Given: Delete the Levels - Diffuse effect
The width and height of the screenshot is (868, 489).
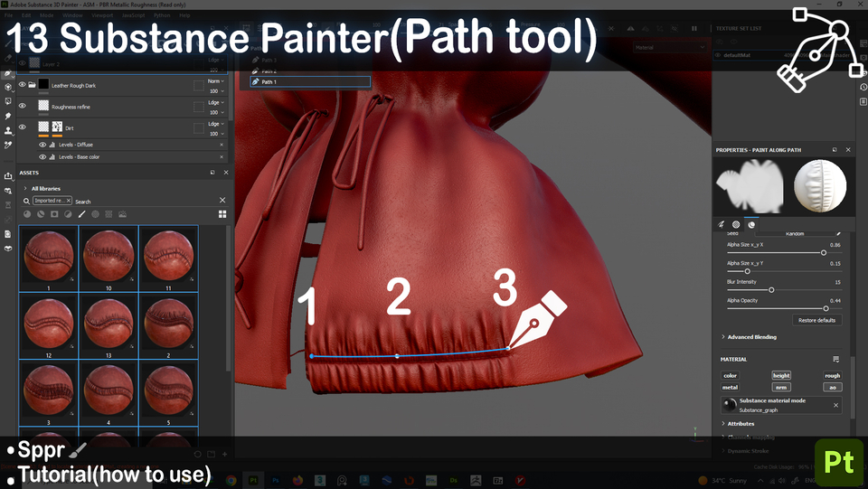Looking at the screenshot, I should [222, 145].
